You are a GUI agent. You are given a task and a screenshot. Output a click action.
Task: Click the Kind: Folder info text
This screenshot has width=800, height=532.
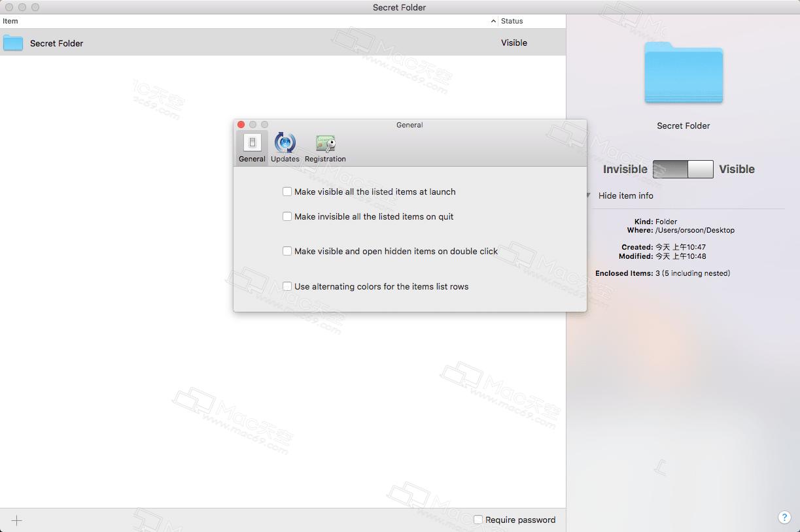(656, 222)
